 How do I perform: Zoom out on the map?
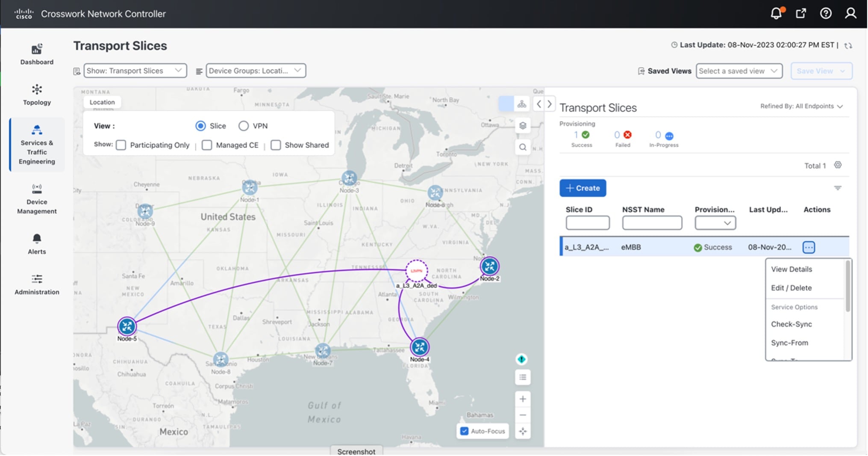coord(522,415)
